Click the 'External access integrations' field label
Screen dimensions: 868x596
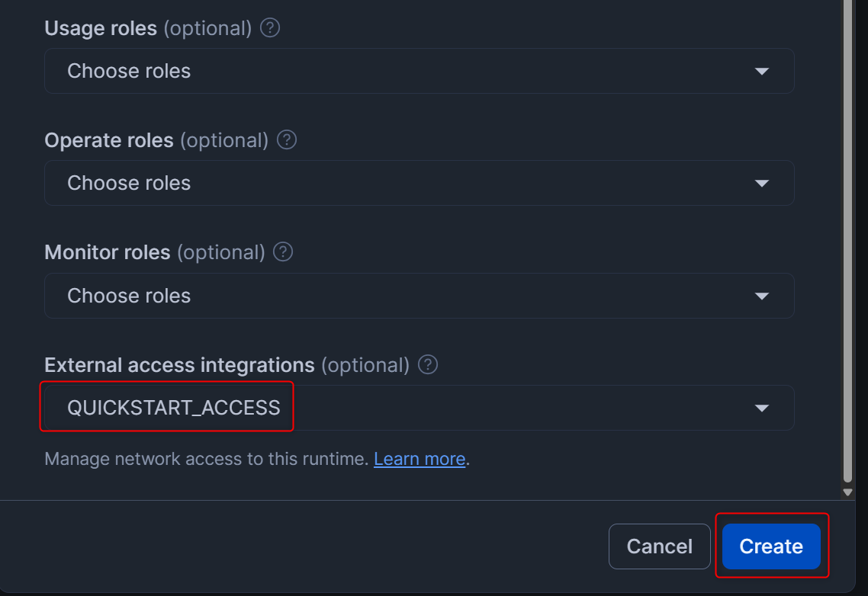179,365
